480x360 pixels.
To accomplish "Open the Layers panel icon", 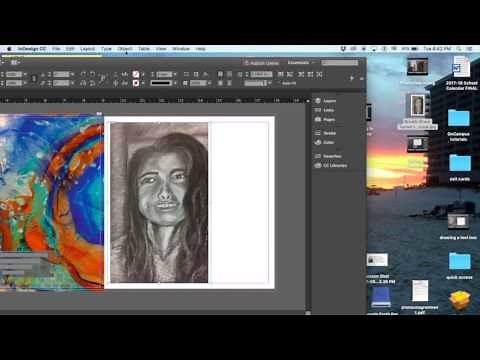I will click(318, 101).
